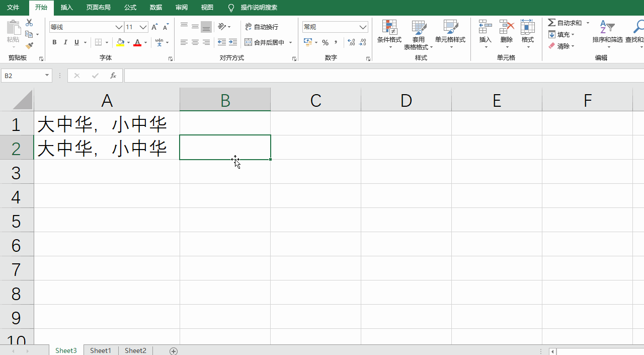Select the percent style icon
Image resolution: width=644 pixels, height=355 pixels.
[325, 42]
